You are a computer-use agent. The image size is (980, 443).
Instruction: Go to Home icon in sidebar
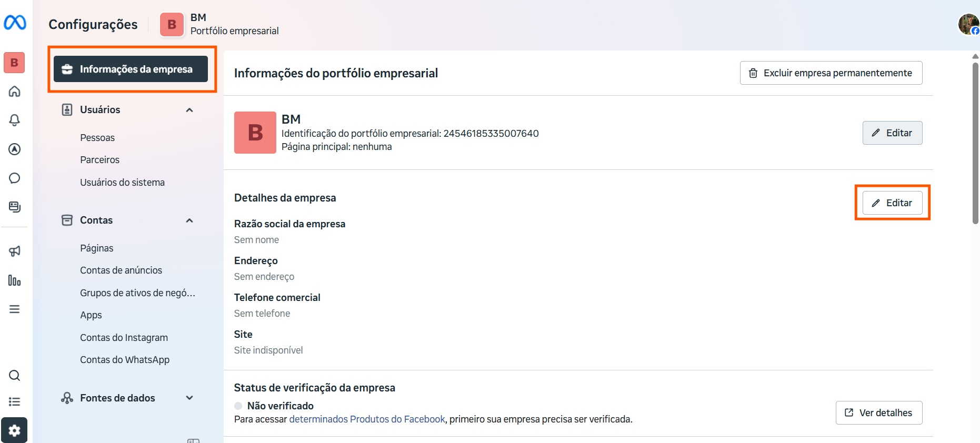[x=15, y=91]
